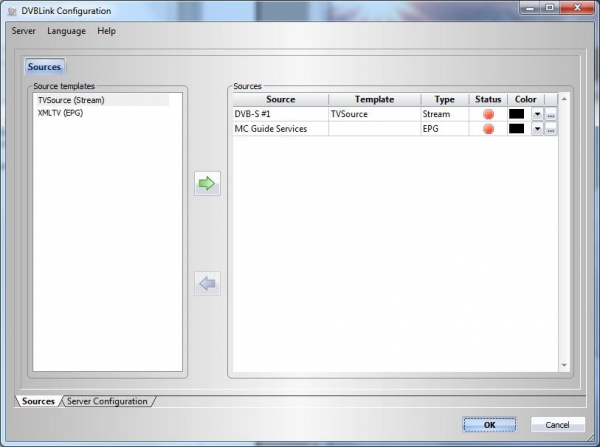This screenshot has height=447, width=600.
Task: Open settings ellipsis button for MC Guide Services
Action: (x=551, y=129)
